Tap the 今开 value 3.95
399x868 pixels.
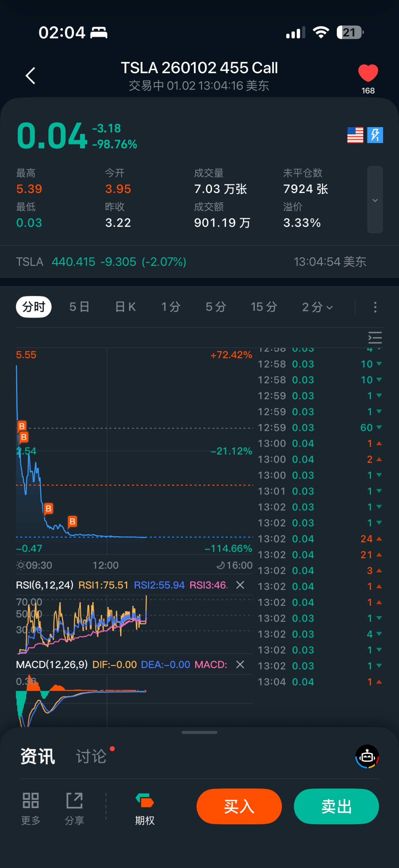pos(118,189)
